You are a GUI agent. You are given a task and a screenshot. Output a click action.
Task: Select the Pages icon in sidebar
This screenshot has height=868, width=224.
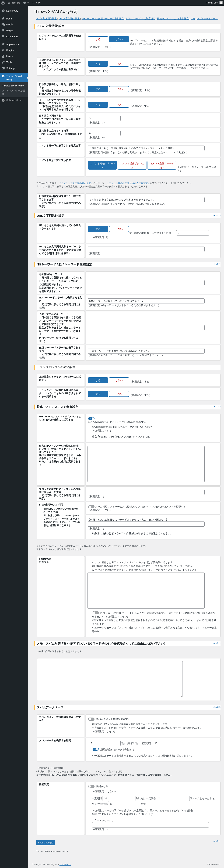pyautogui.click(x=3, y=31)
